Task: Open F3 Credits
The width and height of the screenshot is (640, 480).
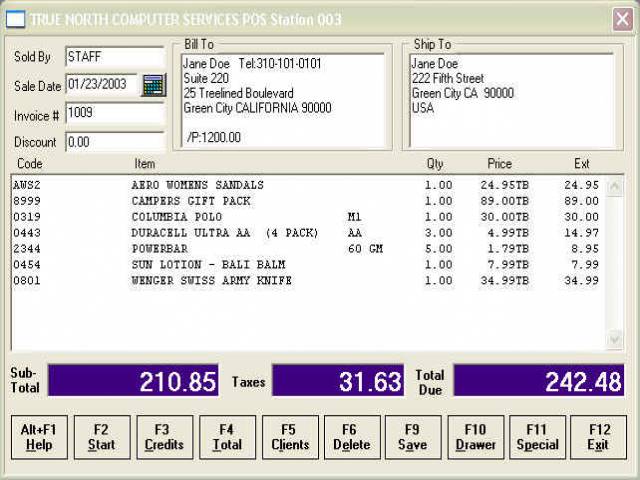Action: tap(164, 437)
